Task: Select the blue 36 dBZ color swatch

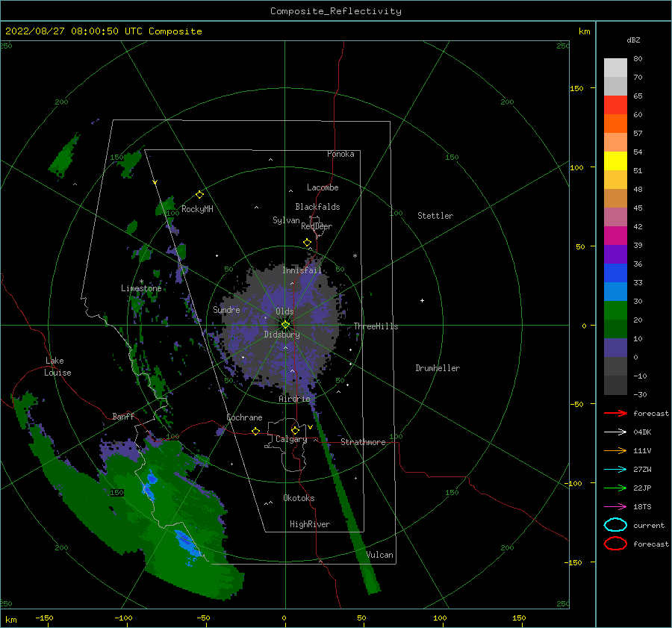Action: coord(615,273)
